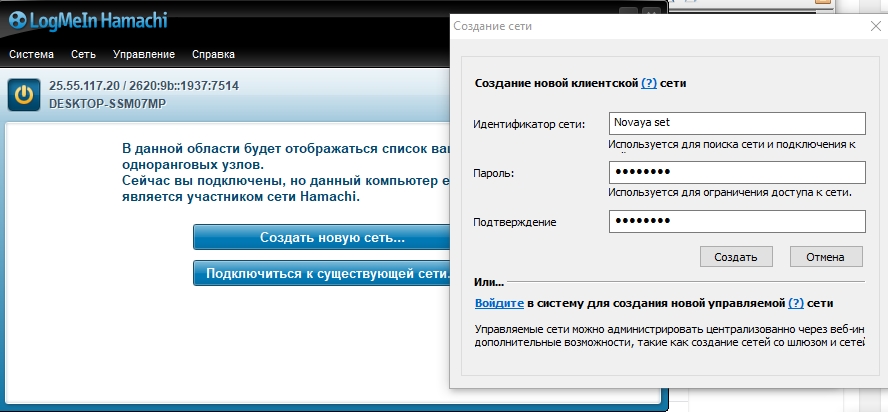Close the Создание сети dialog
This screenshot has width=888, height=412.
click(875, 26)
